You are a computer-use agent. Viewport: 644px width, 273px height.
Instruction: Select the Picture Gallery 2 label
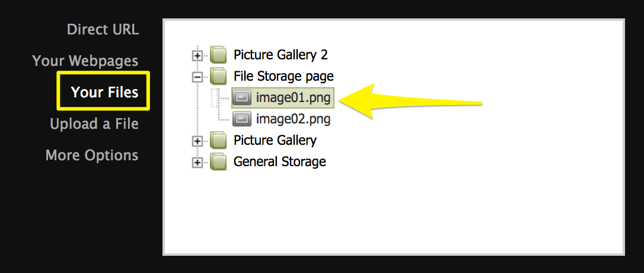point(280,55)
